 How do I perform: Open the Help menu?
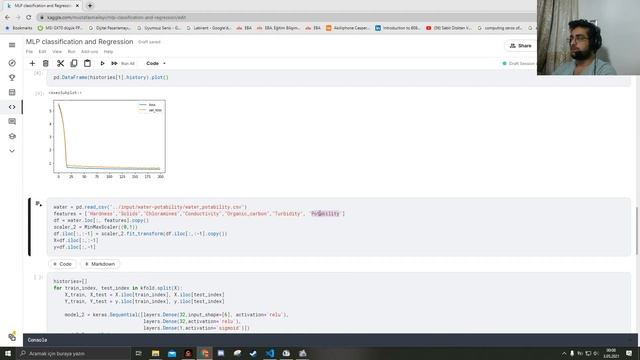click(108, 52)
